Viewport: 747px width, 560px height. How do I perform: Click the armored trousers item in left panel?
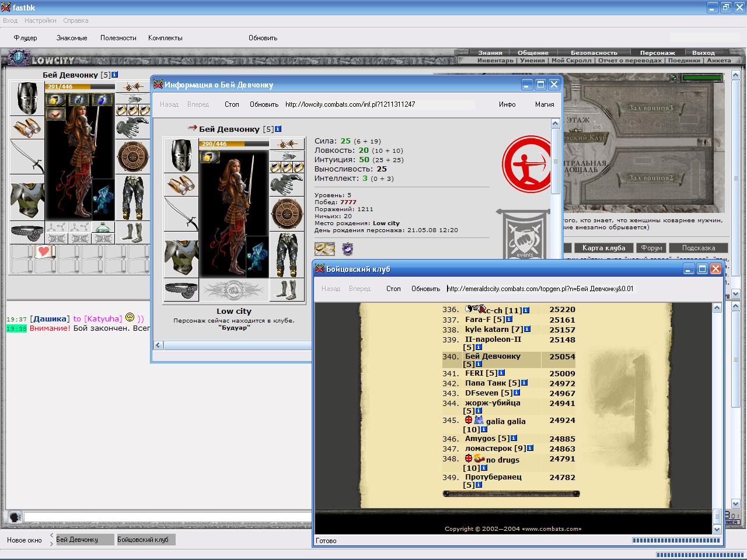tap(133, 197)
